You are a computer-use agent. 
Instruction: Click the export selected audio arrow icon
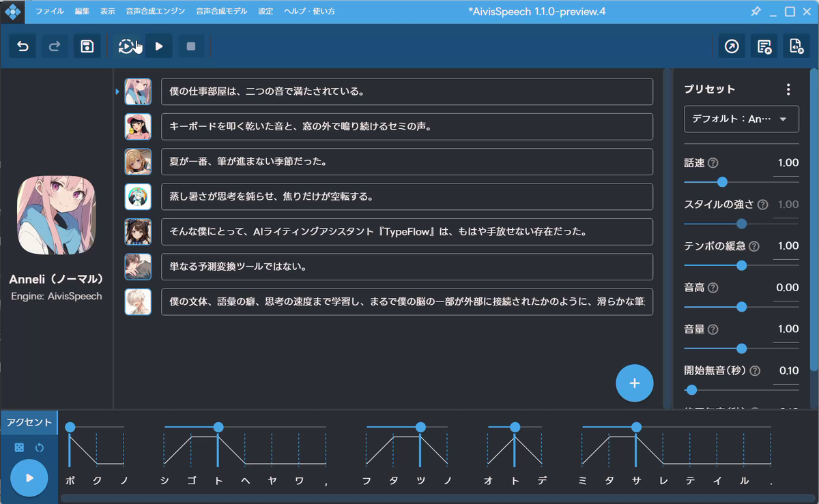coord(732,46)
